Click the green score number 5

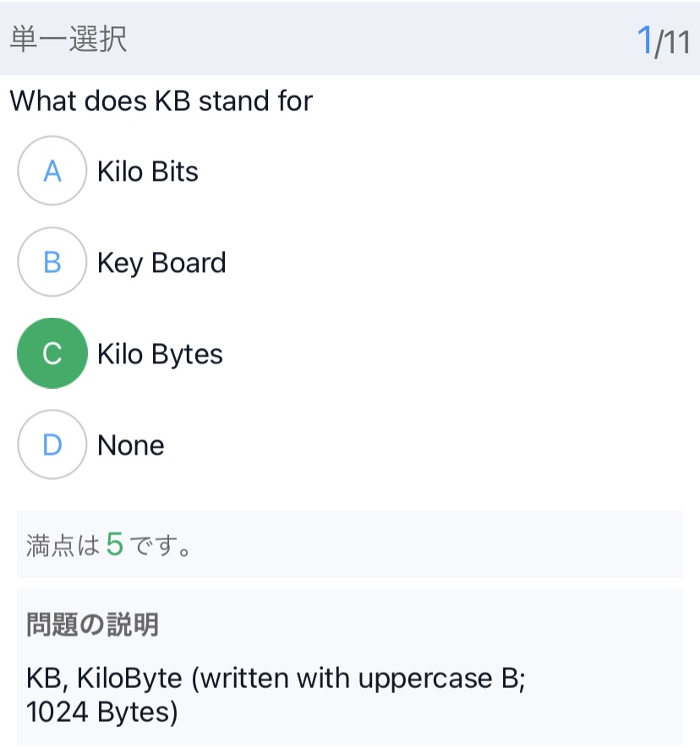(x=115, y=545)
